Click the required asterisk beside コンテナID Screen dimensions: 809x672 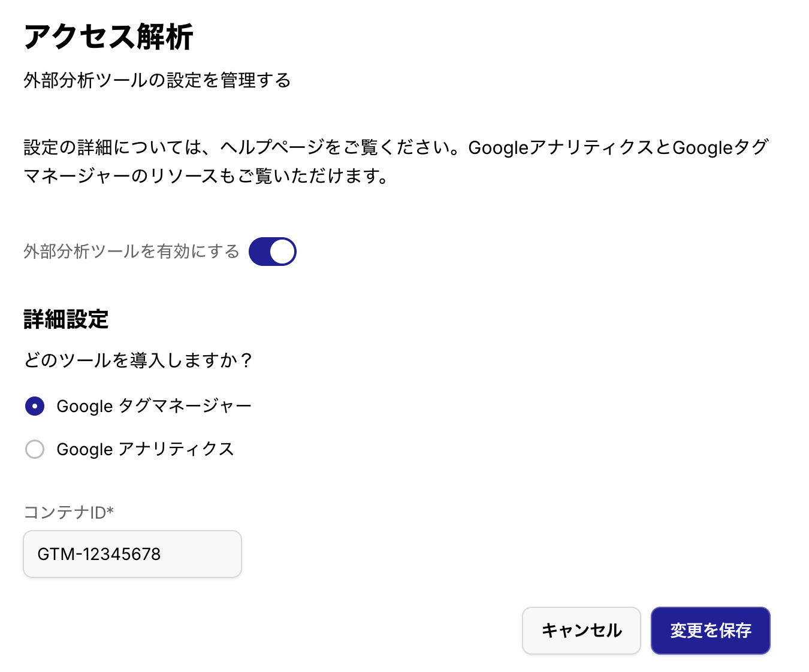110,511
